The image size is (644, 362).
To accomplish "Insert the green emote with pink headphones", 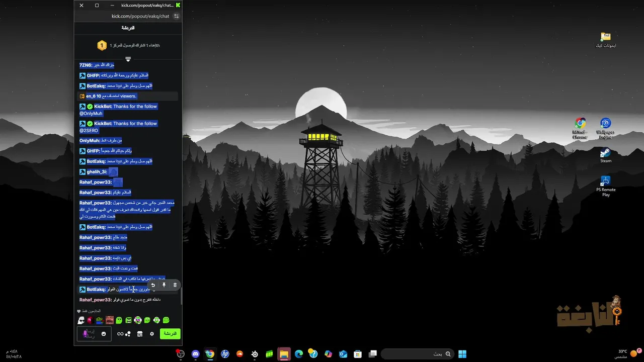I will [138, 320].
